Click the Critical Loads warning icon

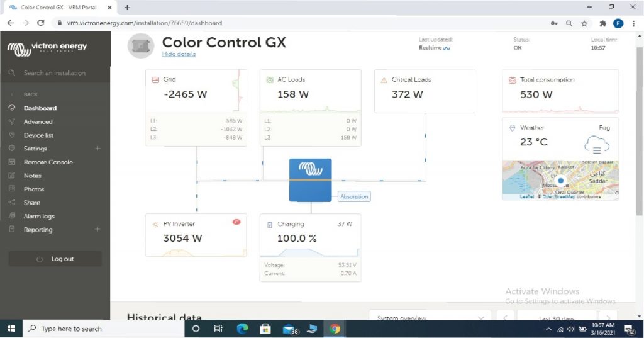click(384, 80)
